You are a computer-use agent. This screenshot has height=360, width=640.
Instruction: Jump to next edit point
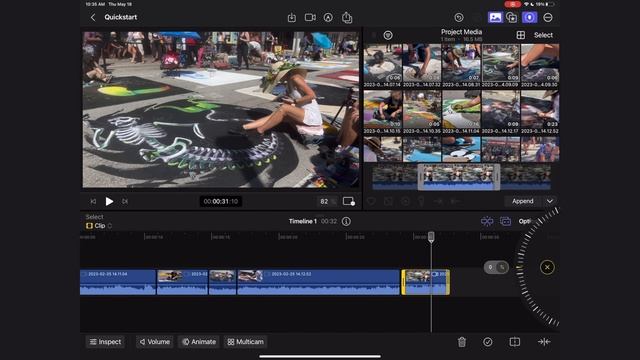tap(125, 201)
